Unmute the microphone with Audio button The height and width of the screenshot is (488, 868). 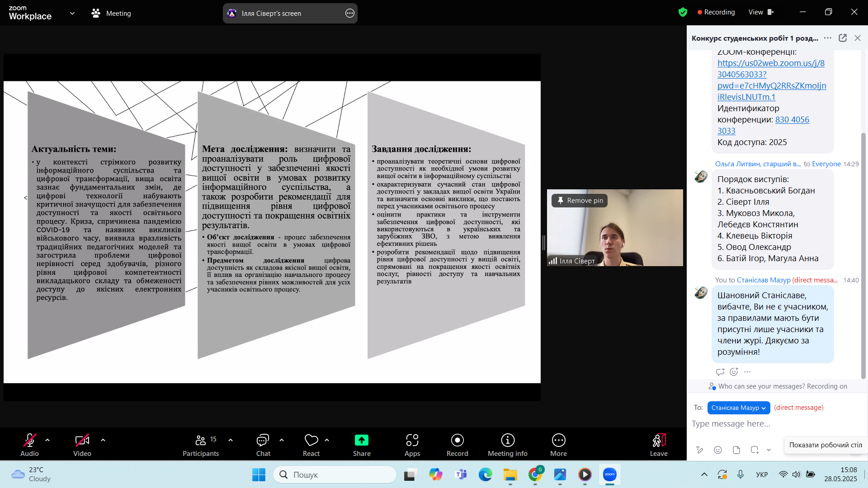click(x=29, y=445)
